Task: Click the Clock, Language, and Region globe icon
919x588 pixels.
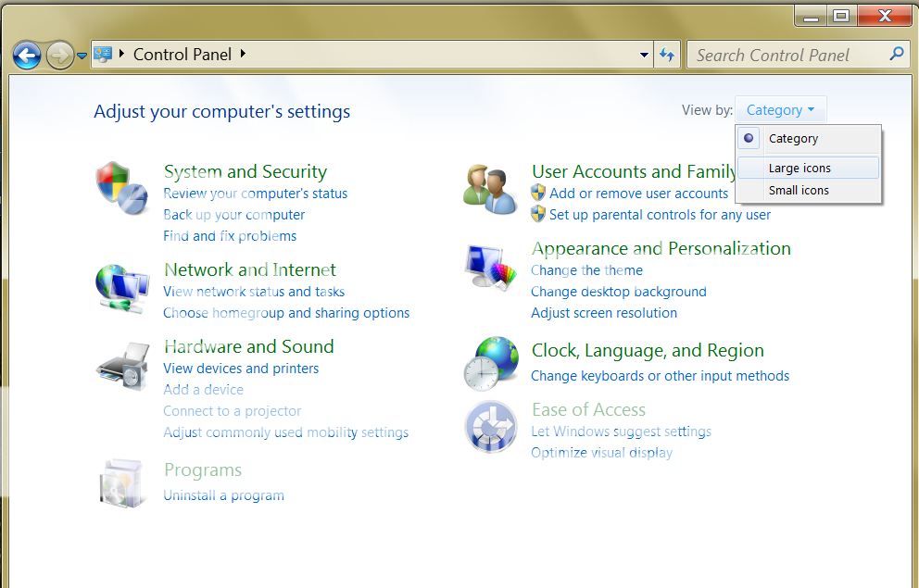Action: (491, 364)
